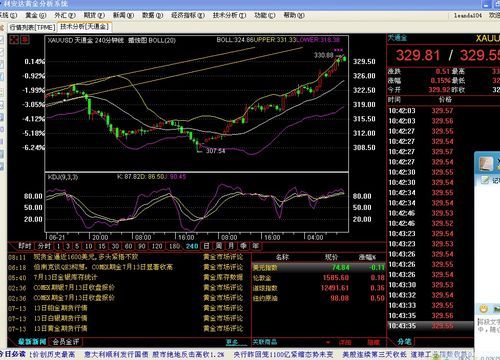Select the 季 (quarterly) chart period
Screen dimensions: 500x360
(x=243, y=246)
